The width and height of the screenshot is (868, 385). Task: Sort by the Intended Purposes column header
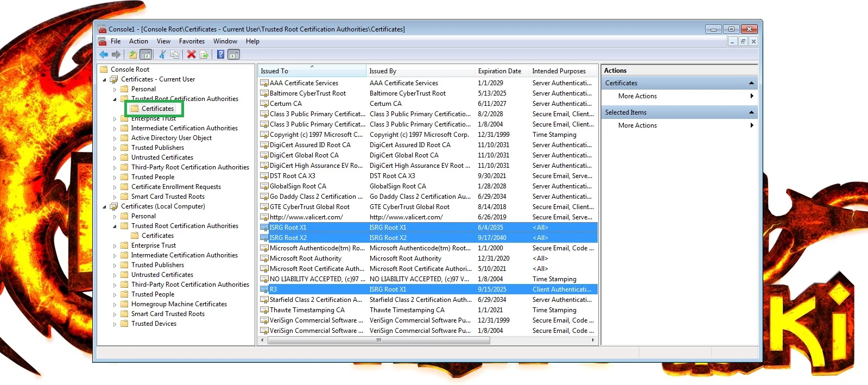pos(563,71)
